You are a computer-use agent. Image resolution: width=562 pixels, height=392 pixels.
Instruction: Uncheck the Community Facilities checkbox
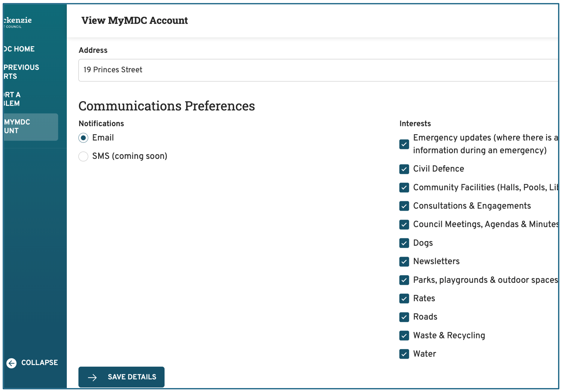point(404,187)
